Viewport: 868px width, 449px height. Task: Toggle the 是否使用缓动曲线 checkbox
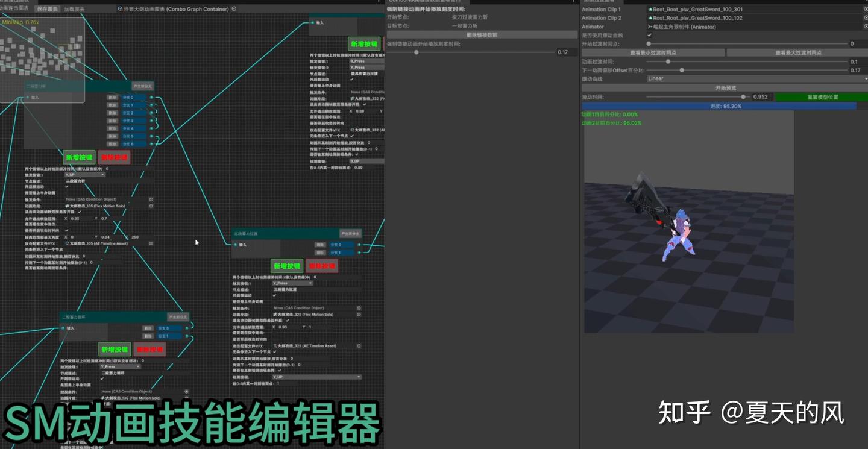pyautogui.click(x=649, y=35)
